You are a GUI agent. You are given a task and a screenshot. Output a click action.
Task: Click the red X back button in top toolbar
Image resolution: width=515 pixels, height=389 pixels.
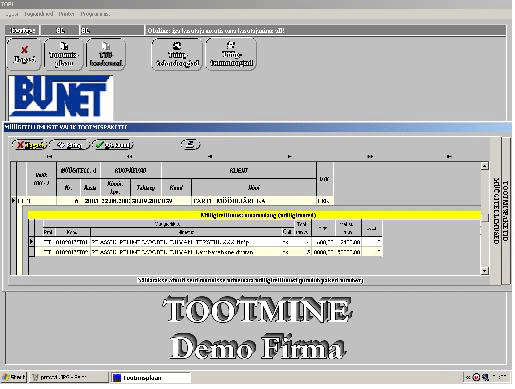pyautogui.click(x=24, y=54)
